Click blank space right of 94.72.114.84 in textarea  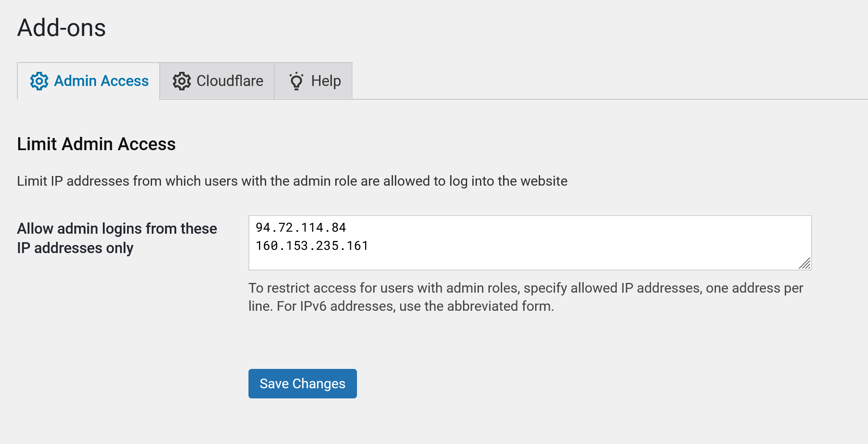point(565,228)
